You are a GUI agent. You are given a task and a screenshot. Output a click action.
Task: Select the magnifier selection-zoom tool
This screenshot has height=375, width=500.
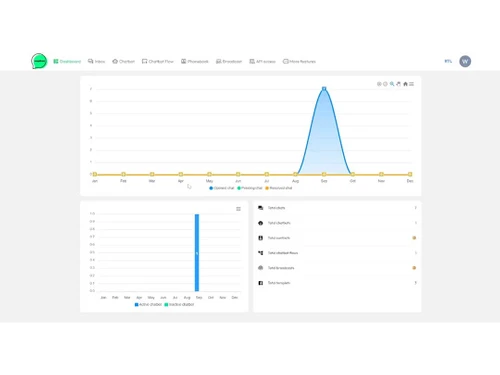coord(392,84)
